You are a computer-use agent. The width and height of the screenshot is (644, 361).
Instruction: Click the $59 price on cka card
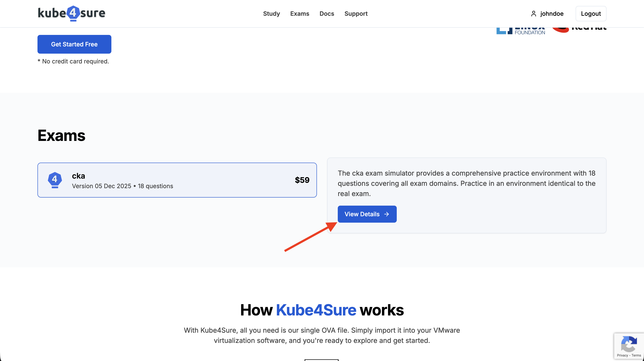[x=302, y=180]
